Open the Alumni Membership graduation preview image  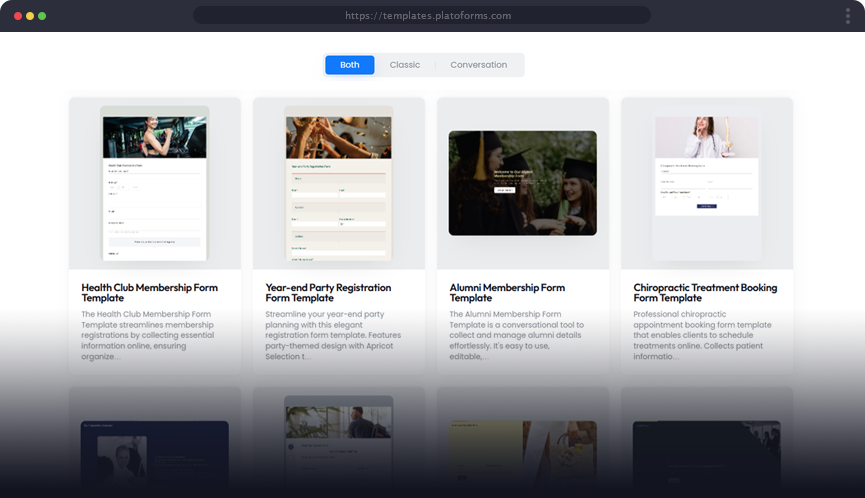tap(522, 183)
